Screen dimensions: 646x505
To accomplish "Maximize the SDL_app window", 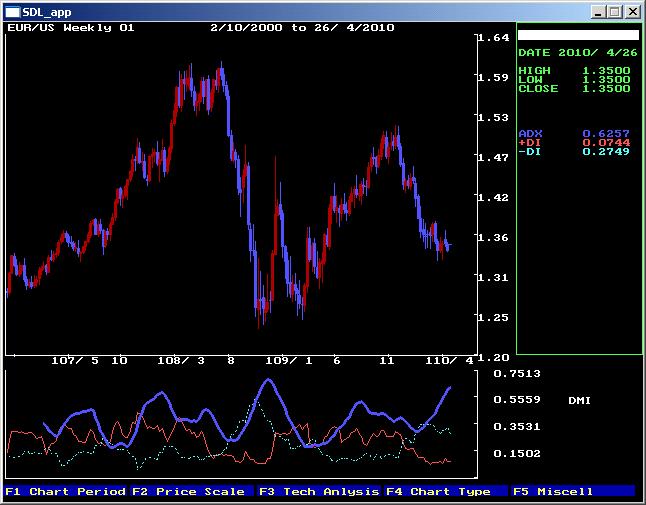I will pyautogui.click(x=614, y=12).
